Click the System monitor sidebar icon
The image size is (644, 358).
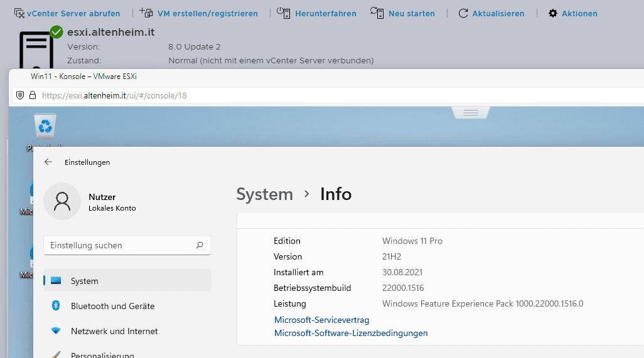pyautogui.click(x=56, y=280)
